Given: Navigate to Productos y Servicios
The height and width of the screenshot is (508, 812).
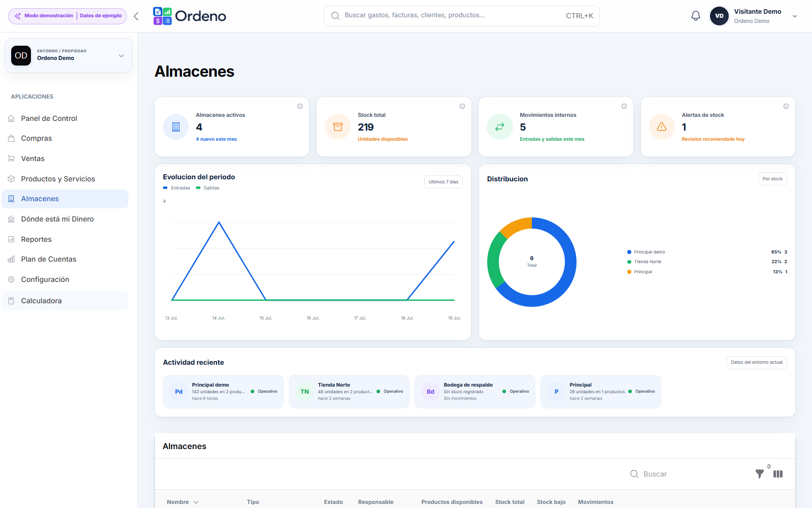Looking at the screenshot, I should 65,179.
